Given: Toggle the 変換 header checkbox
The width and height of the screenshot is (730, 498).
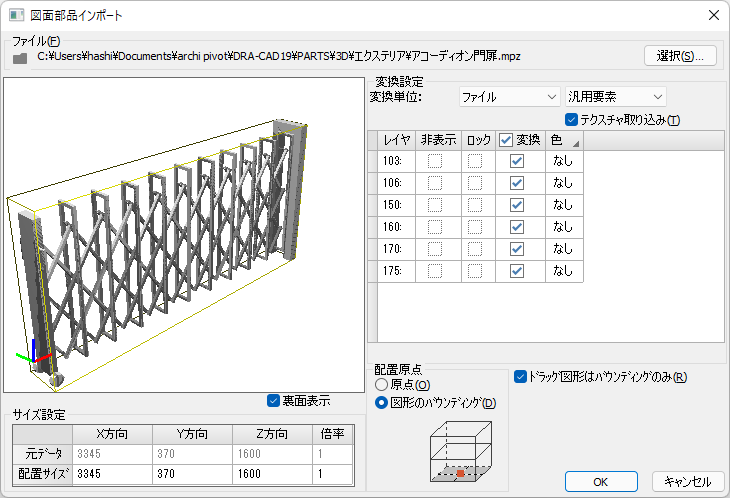Looking at the screenshot, I should click(x=506, y=141).
